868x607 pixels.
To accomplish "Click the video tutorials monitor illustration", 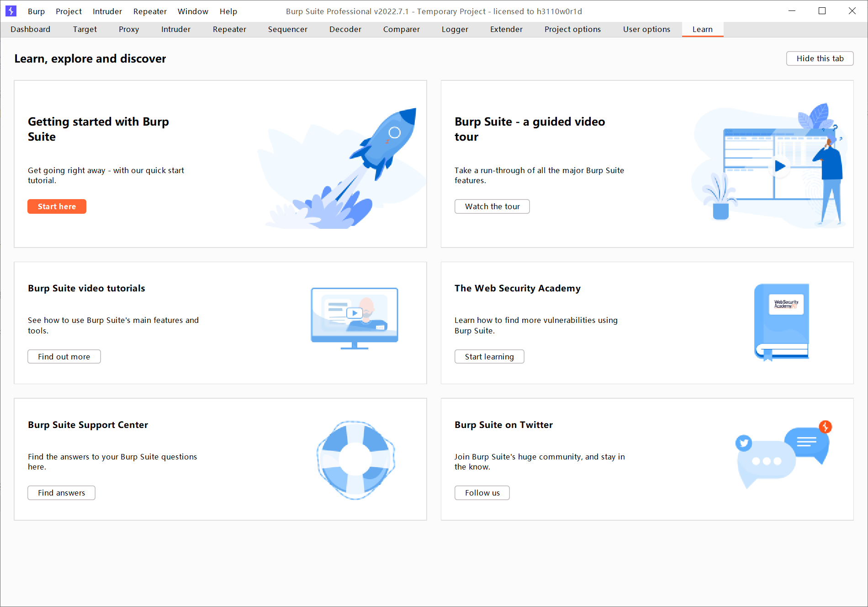I will click(355, 318).
